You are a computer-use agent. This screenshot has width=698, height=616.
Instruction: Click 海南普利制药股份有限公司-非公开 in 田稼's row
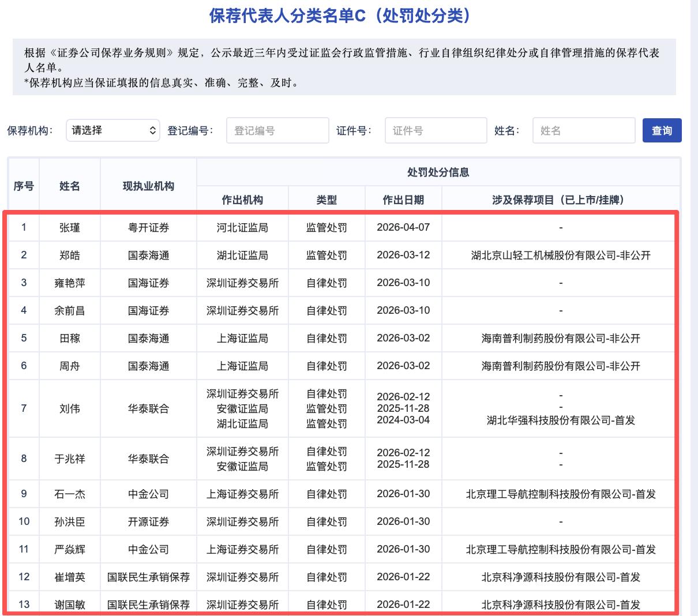[x=561, y=339]
